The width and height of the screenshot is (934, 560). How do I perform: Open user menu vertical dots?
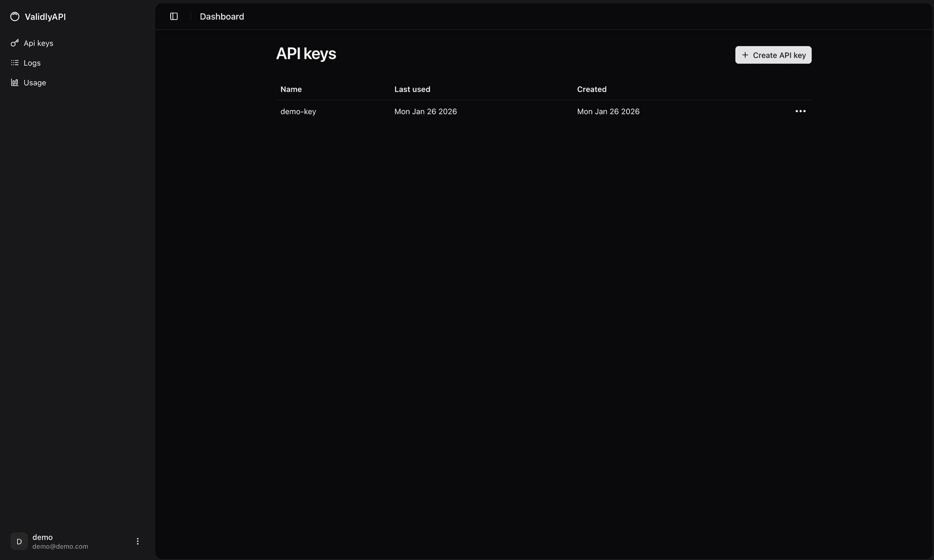click(138, 541)
